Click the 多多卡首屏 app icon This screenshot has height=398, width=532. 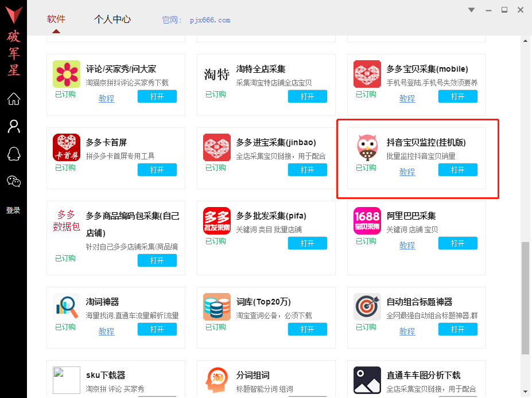point(67,147)
